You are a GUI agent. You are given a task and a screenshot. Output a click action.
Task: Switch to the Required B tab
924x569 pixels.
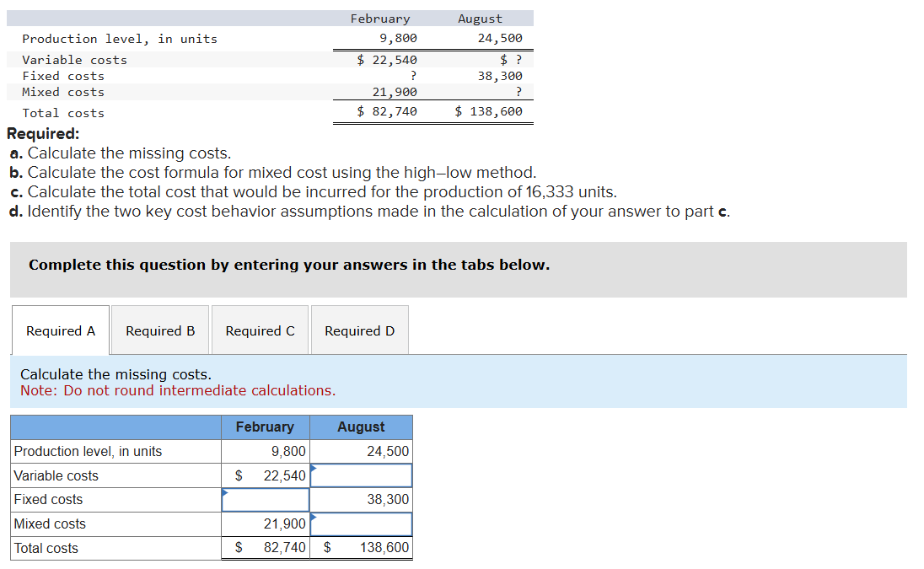point(159,330)
